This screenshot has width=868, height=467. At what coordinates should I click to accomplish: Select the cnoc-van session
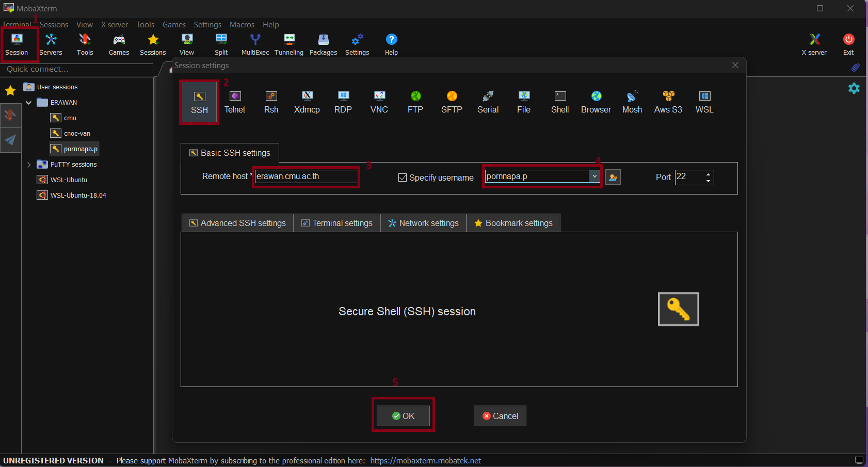tap(71, 134)
